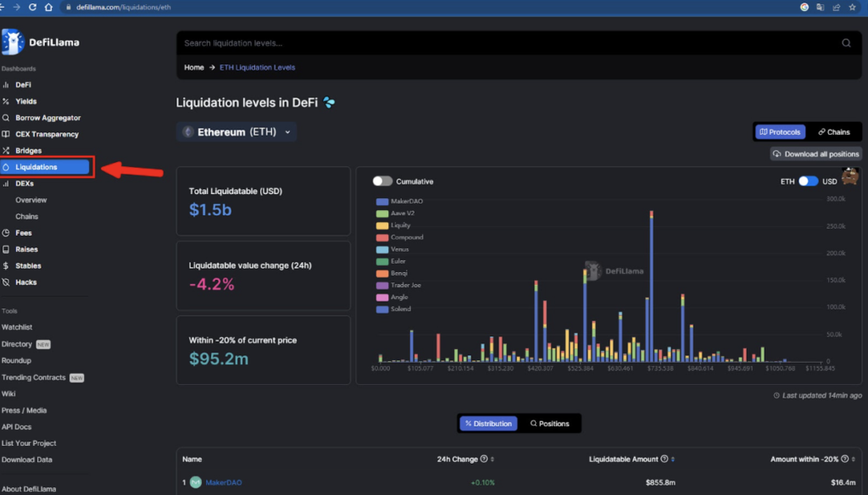
Task: Click the help icon next to 24h Change
Action: (484, 459)
